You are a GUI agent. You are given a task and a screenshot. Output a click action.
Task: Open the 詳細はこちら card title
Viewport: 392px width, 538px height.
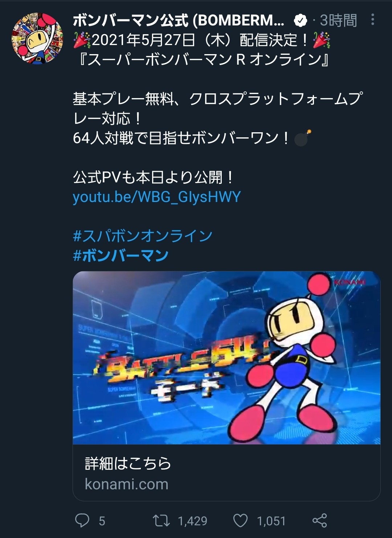(128, 464)
